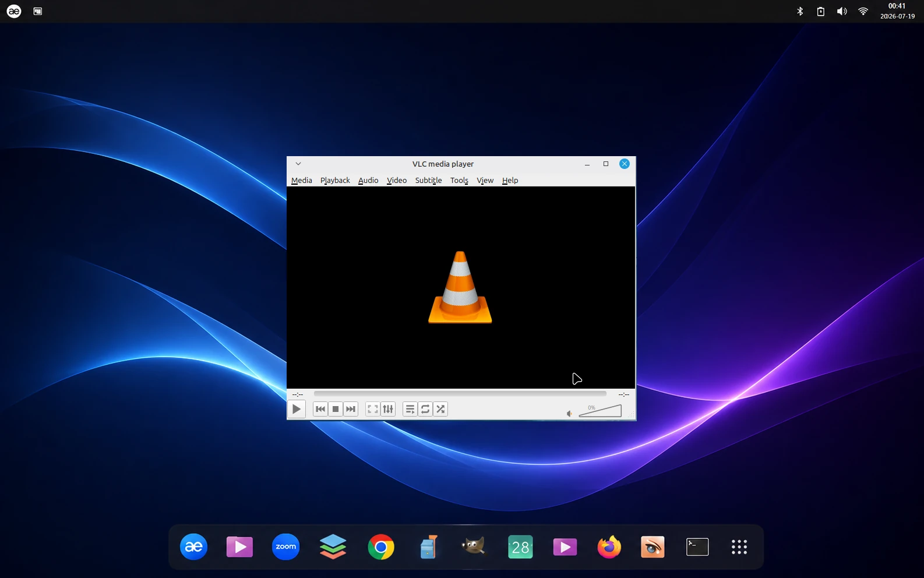
Task: Open the first pink video player dock icon
Action: click(x=239, y=547)
